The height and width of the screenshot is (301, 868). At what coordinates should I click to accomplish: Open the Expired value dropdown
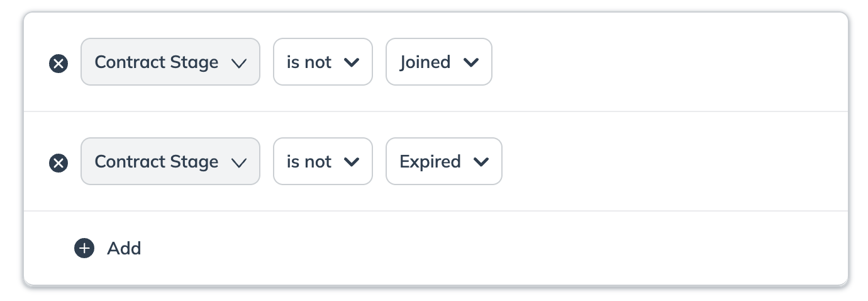tap(443, 161)
